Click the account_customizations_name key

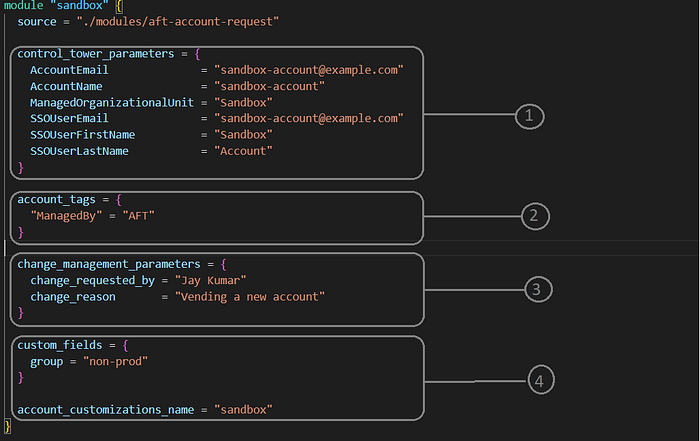point(106,410)
